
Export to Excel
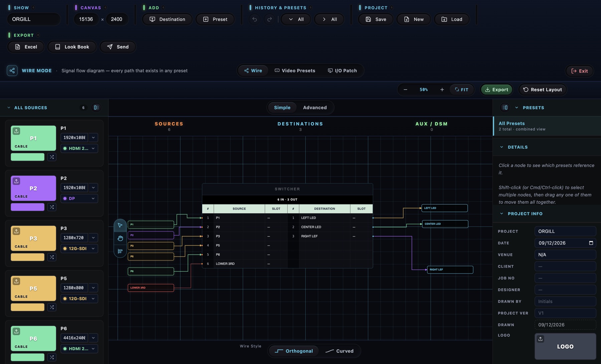(x=26, y=47)
